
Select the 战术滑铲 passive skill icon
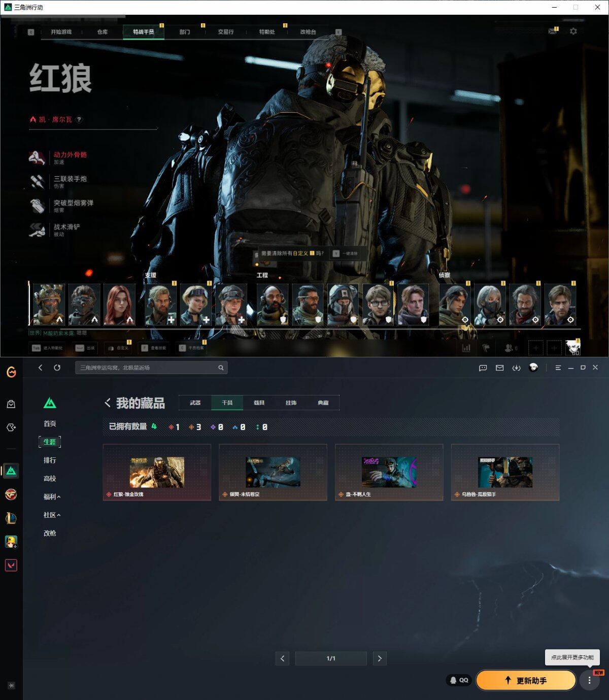pos(37,230)
